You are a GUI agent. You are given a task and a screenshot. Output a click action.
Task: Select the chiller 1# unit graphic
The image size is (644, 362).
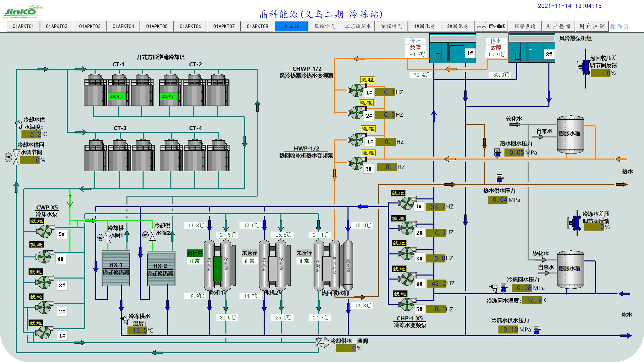pos(218,266)
